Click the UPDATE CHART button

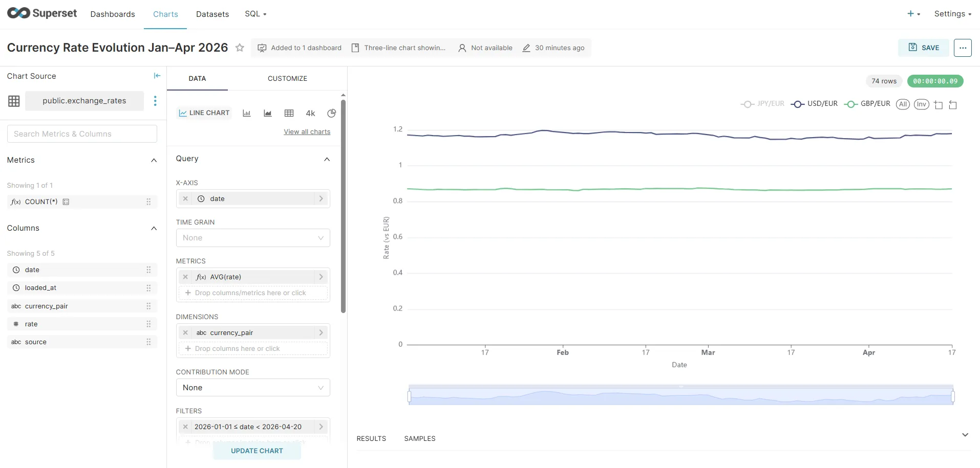tap(257, 451)
